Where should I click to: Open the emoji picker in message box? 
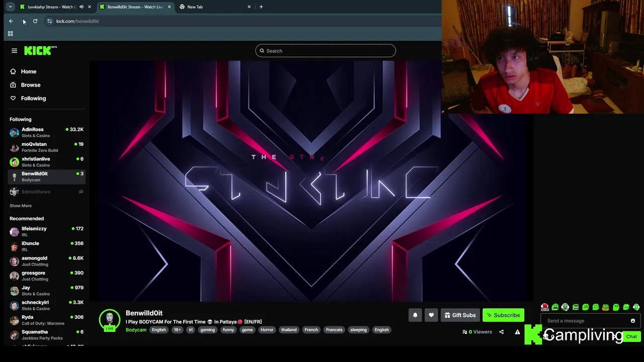coord(633,321)
